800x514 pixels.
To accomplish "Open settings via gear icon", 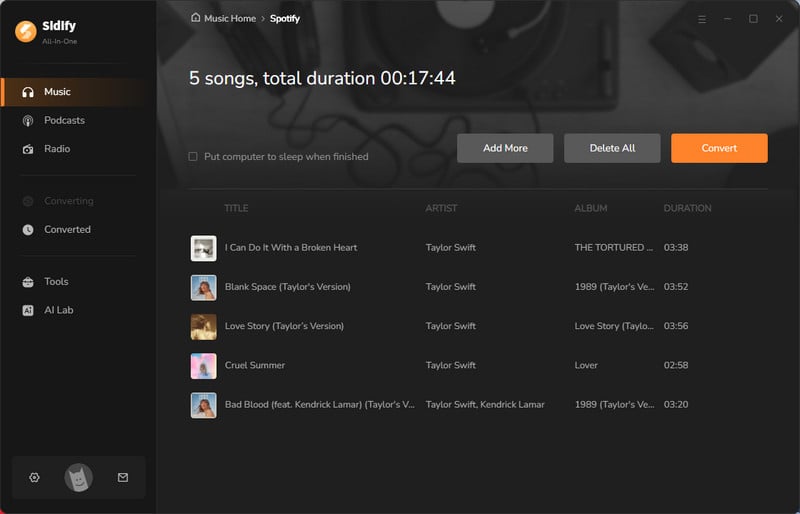I will pos(34,477).
